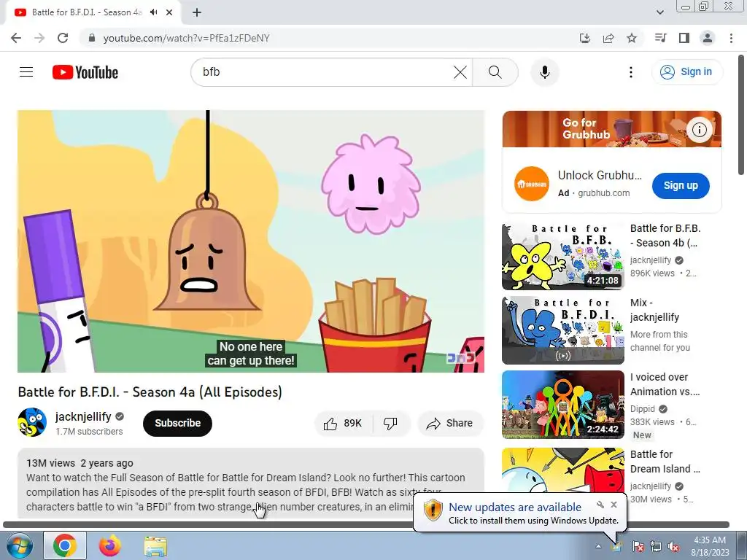
Task: Click New updates are available notification
Action: (x=515, y=507)
